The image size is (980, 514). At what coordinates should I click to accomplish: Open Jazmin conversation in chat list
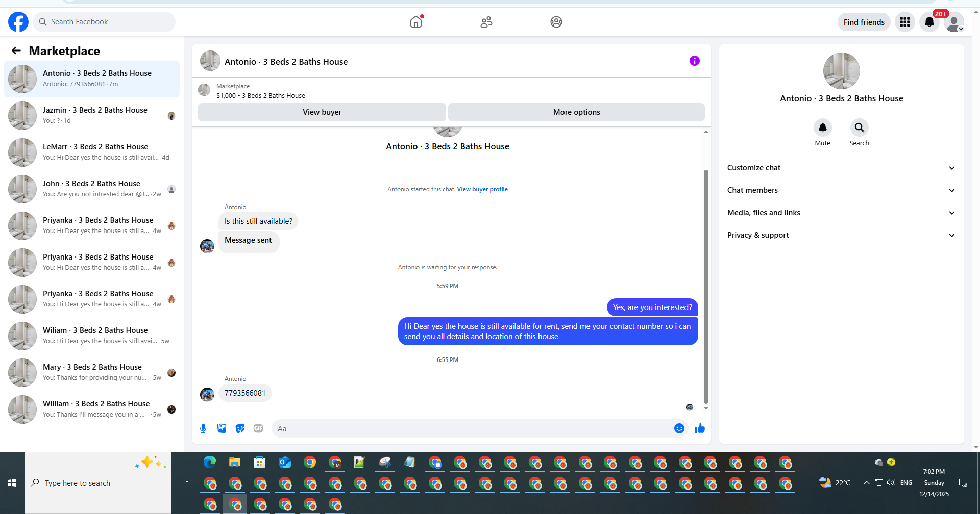pyautogui.click(x=92, y=116)
